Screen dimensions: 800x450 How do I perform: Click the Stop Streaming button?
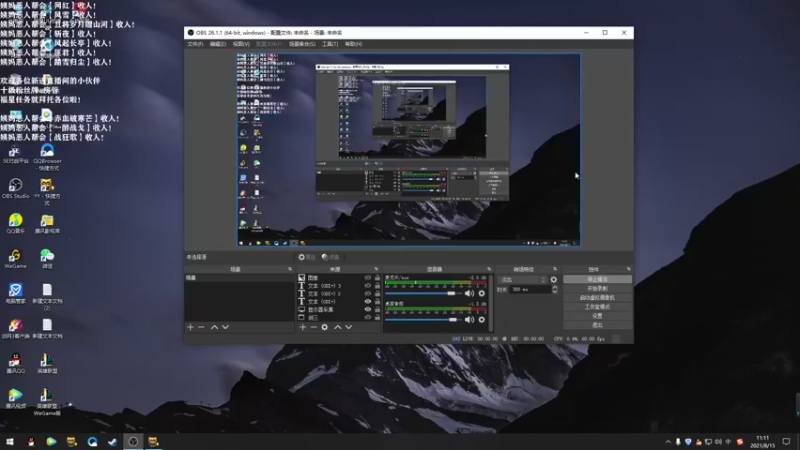point(597,279)
